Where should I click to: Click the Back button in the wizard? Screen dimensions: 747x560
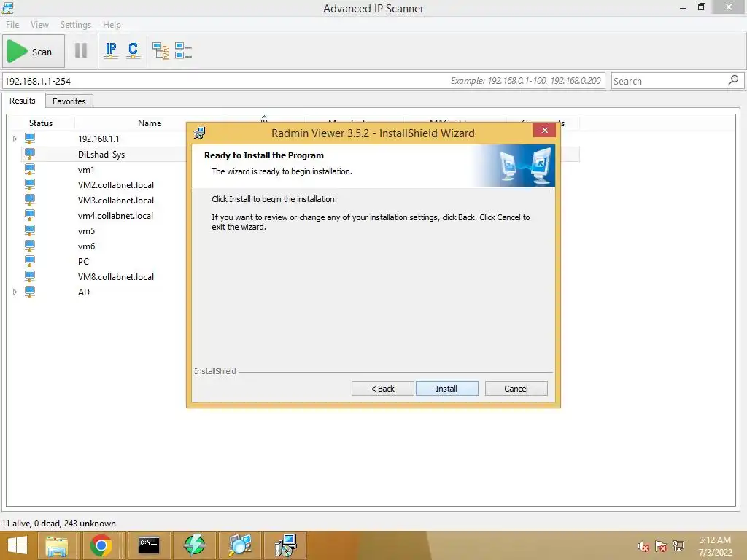pos(382,389)
